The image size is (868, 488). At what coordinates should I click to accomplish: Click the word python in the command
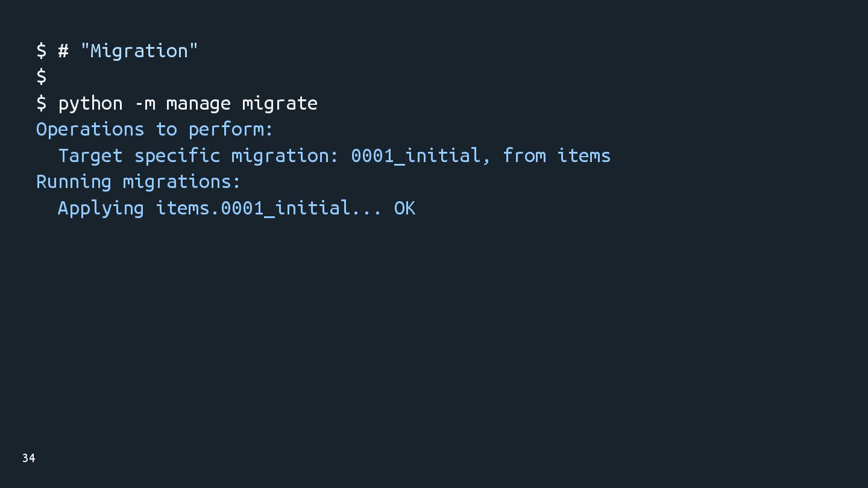coord(90,103)
